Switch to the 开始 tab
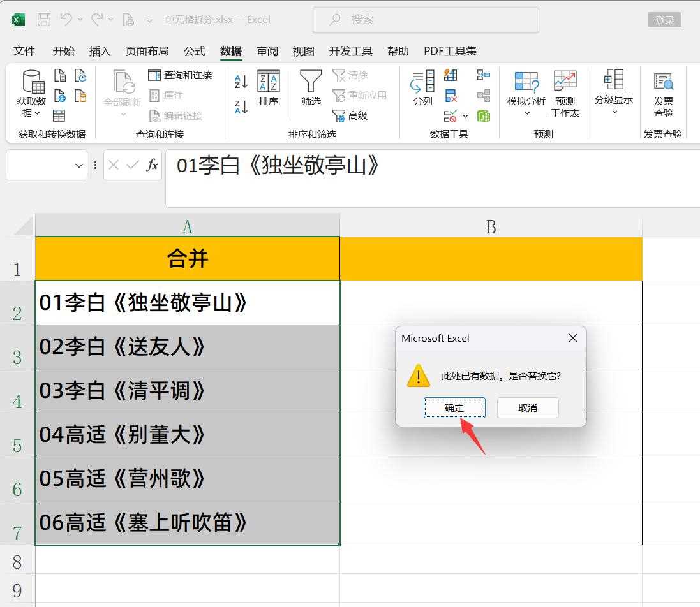Image resolution: width=700 pixels, height=607 pixels. click(63, 51)
